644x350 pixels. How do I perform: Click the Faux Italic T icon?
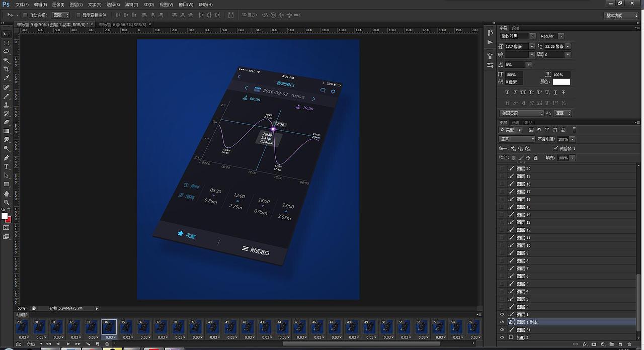pyautogui.click(x=515, y=93)
